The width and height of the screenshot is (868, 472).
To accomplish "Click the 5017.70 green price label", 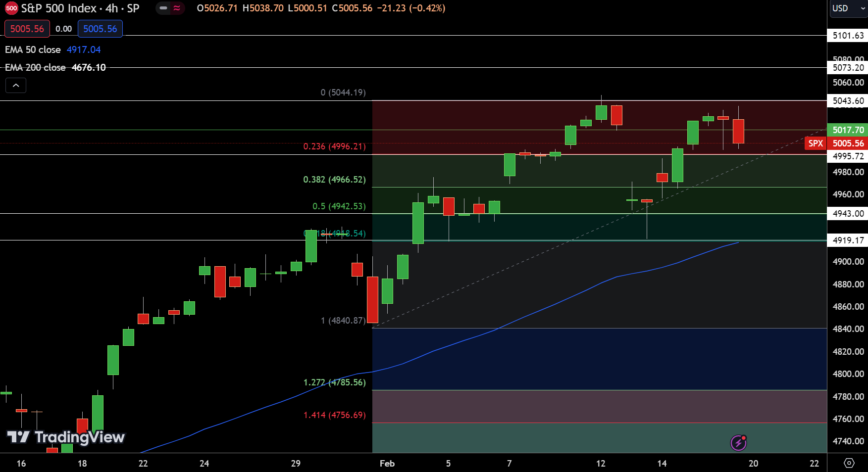I will coord(848,130).
